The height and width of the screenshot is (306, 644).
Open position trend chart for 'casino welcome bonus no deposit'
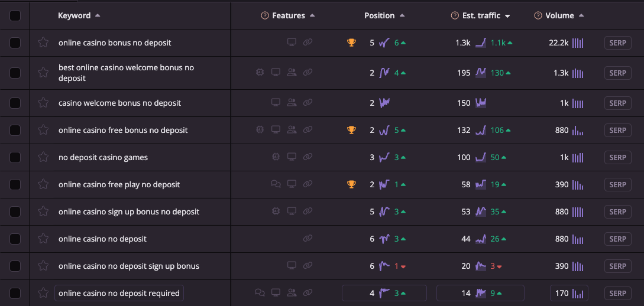pos(384,103)
